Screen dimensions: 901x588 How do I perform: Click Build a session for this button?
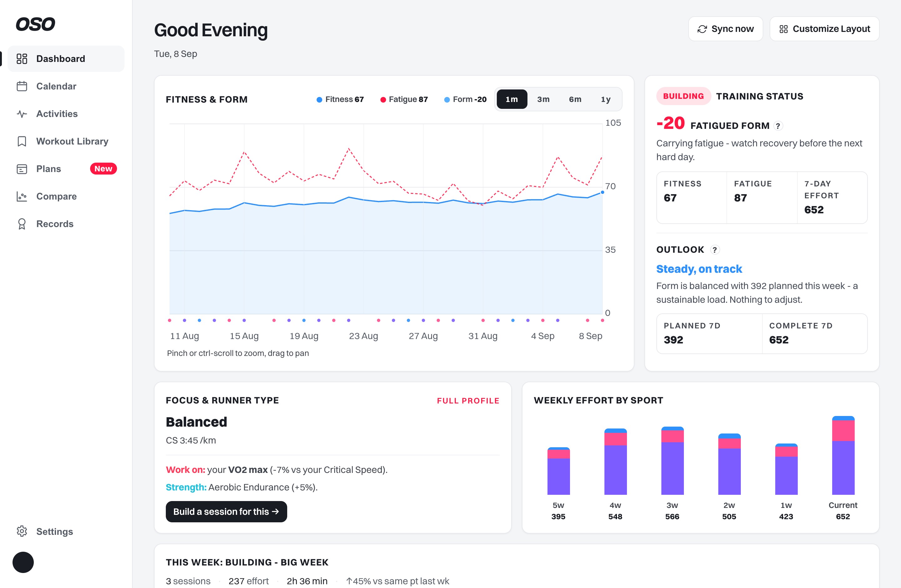[x=227, y=512]
